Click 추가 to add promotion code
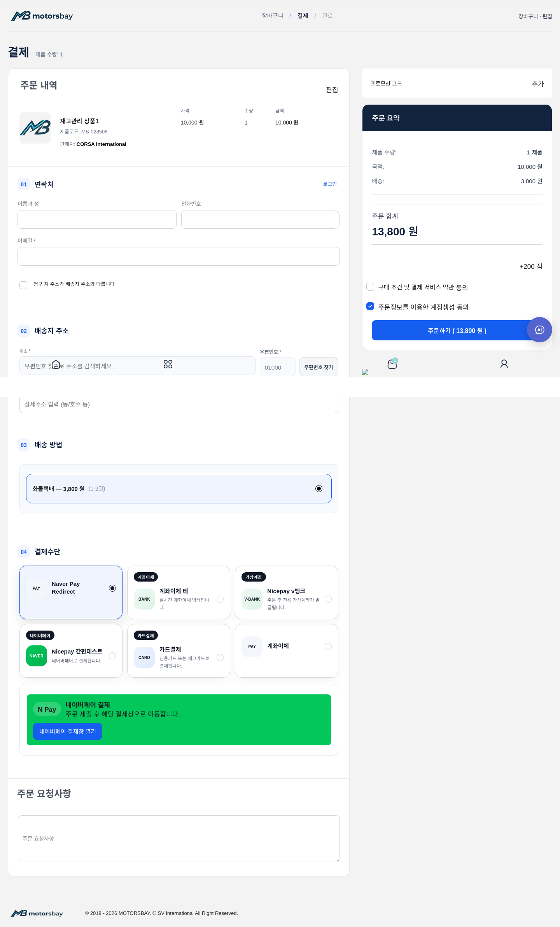The image size is (560, 927). point(538,84)
